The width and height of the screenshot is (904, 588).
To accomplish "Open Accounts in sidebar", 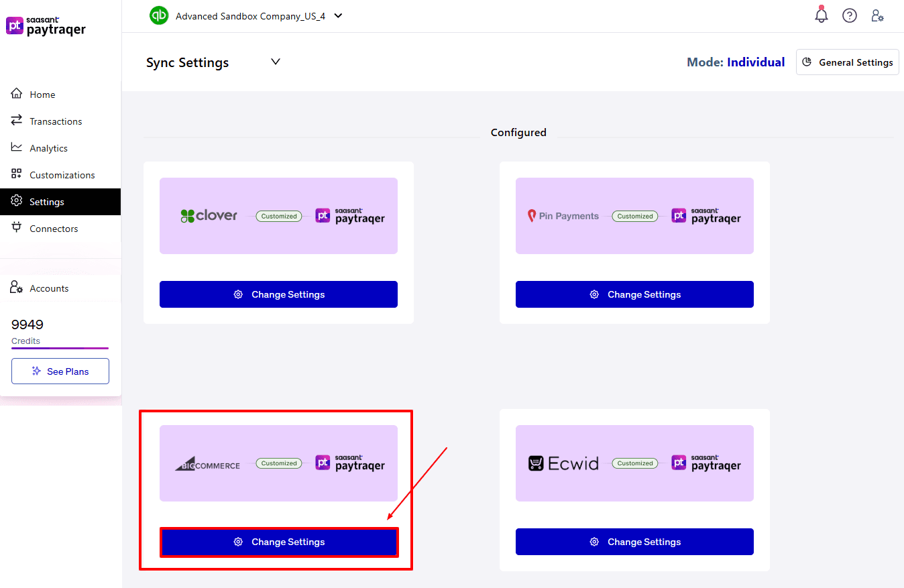I will 60,288.
